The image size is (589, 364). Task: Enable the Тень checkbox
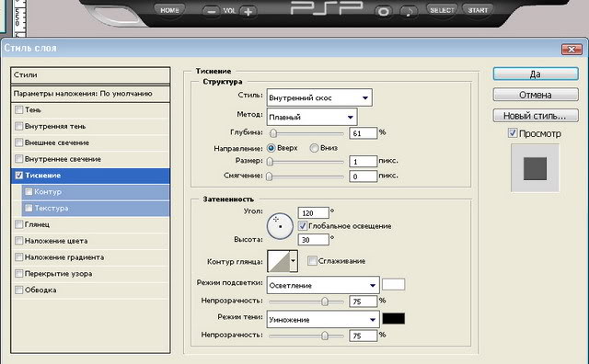(x=18, y=110)
